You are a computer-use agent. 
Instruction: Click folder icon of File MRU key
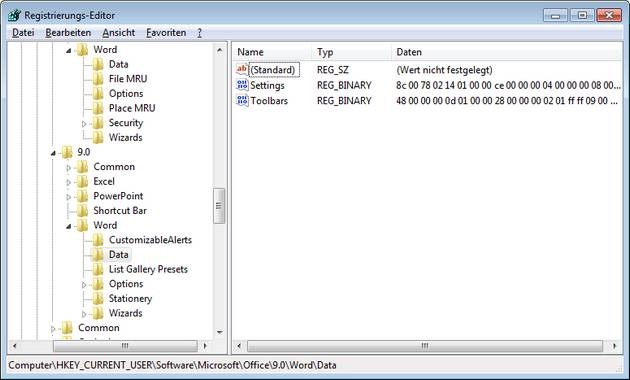point(98,79)
